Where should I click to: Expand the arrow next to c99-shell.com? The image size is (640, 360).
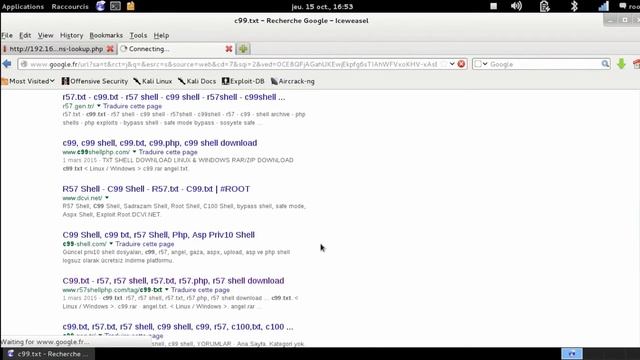pyautogui.click(x=111, y=244)
